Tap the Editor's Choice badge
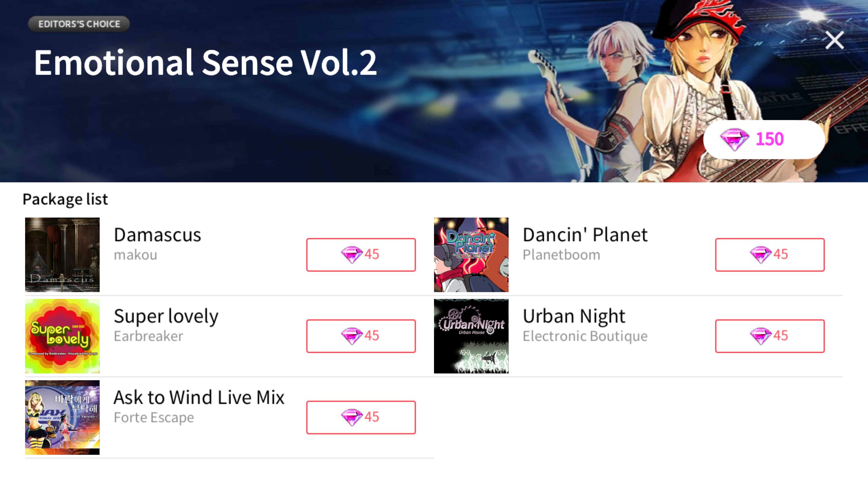 pyautogui.click(x=79, y=24)
